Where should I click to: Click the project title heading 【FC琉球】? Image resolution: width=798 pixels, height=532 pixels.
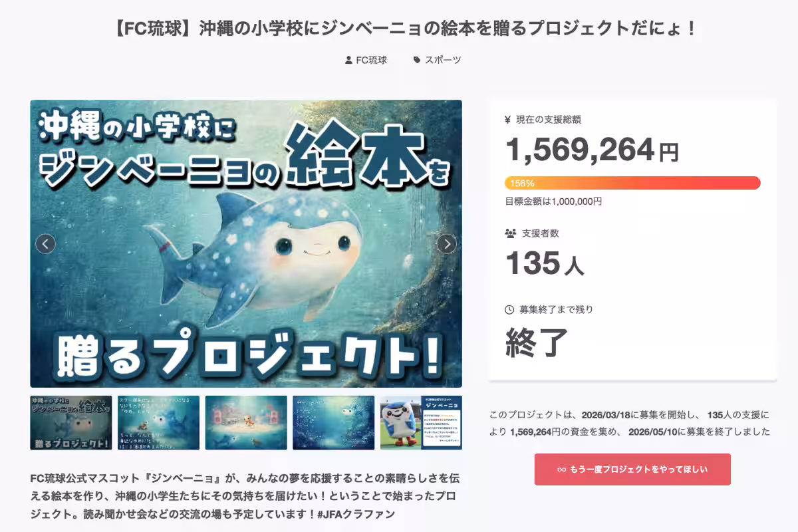tap(399, 29)
